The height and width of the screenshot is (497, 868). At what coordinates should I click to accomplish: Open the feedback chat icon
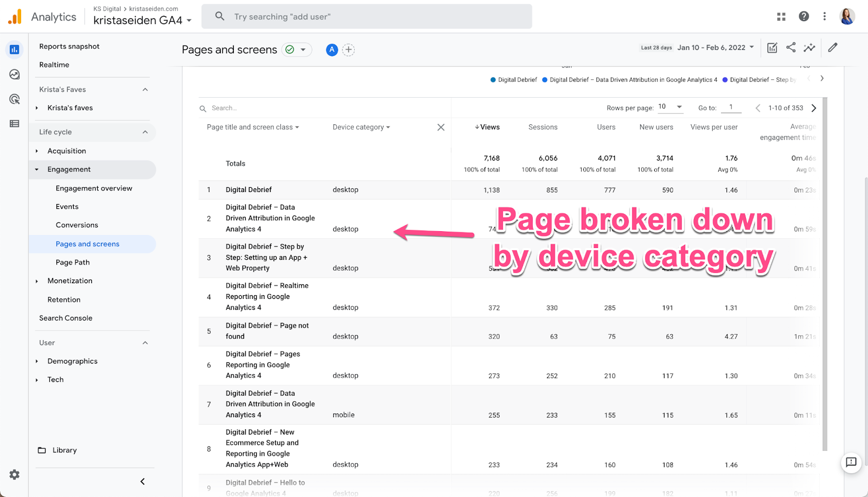point(851,462)
